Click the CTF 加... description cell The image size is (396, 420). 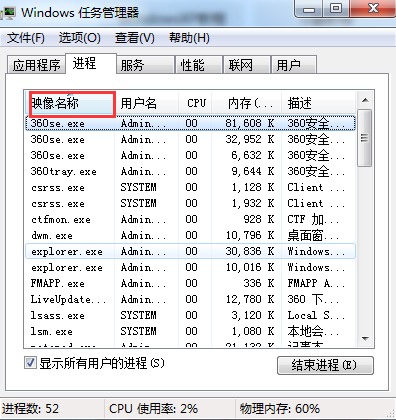(313, 219)
